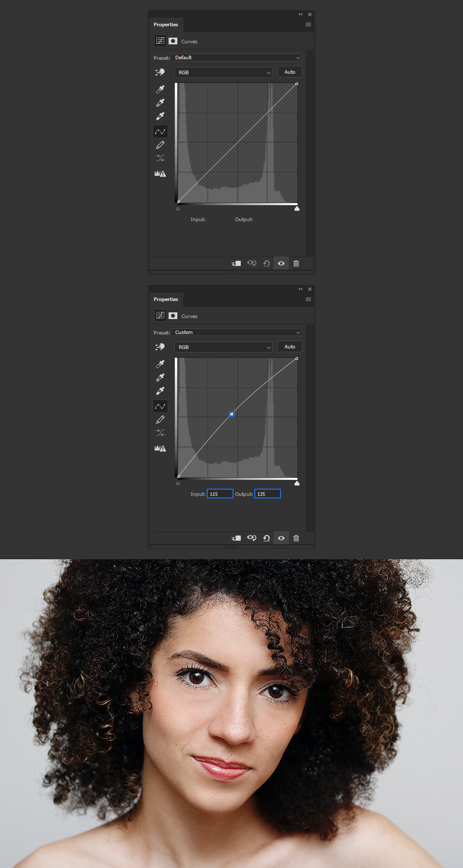Select the Properties tab in bottom panel
The width and height of the screenshot is (463, 868).
click(166, 299)
